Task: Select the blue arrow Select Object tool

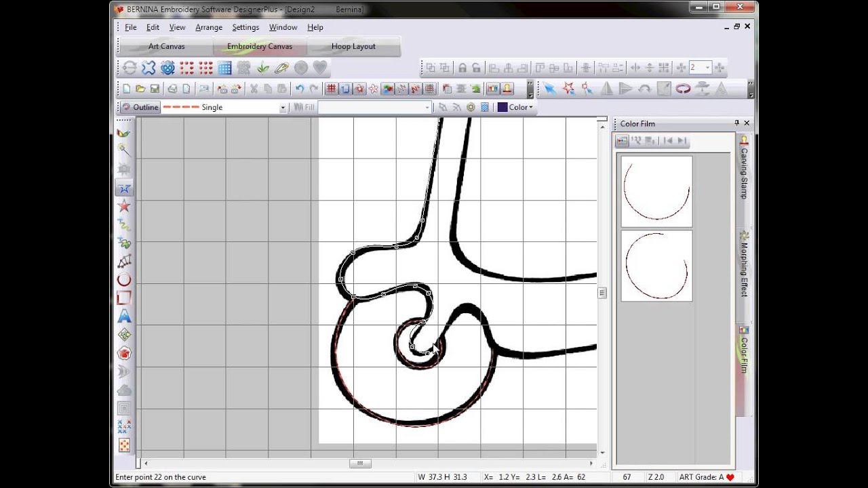Action: click(549, 89)
